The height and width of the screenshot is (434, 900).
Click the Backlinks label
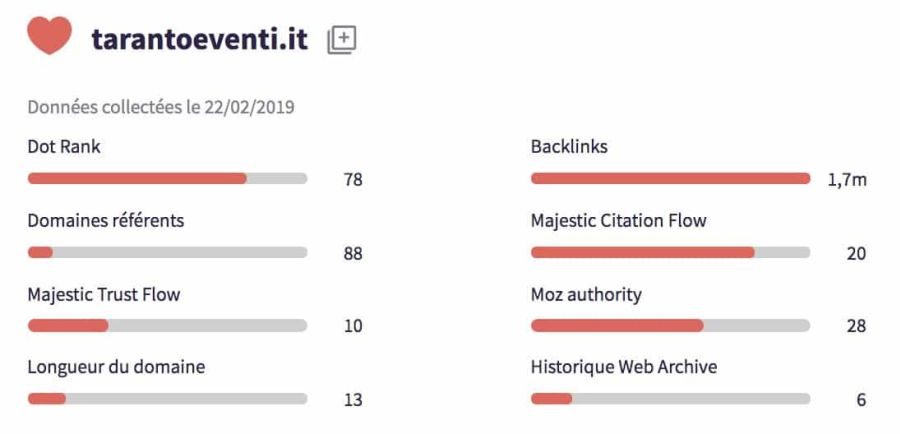click(569, 147)
